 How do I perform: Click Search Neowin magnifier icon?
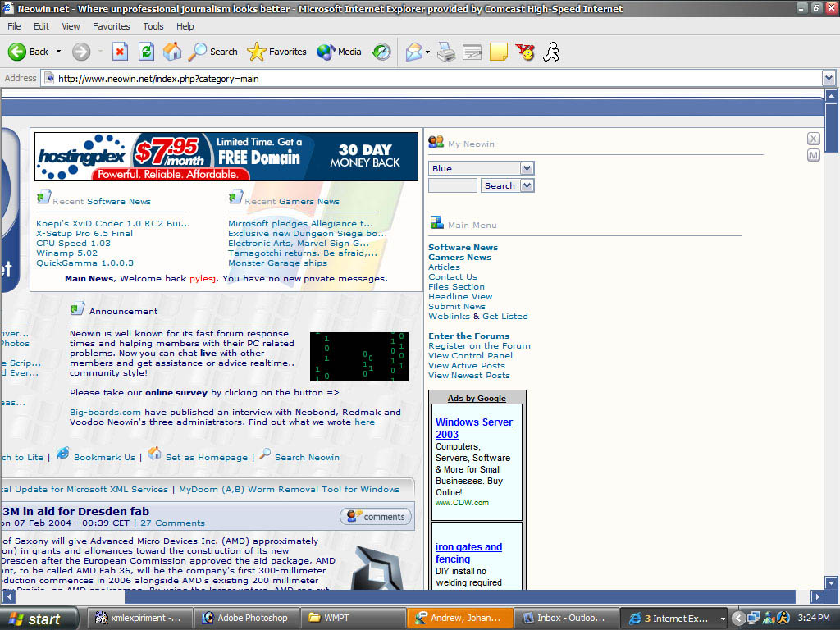265,453
